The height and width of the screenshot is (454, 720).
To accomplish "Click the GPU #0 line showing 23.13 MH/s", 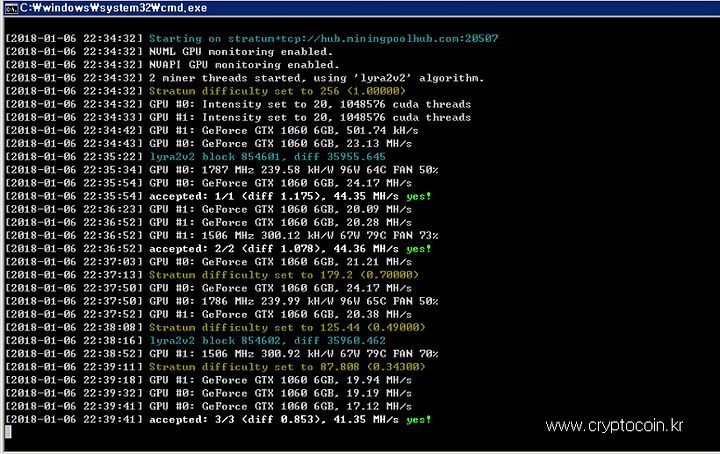I will click(x=208, y=144).
